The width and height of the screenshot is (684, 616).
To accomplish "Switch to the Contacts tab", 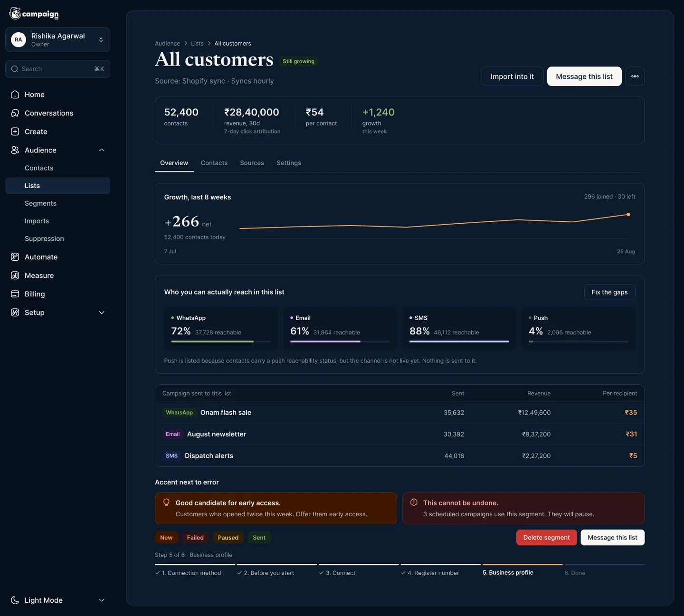I will (214, 163).
